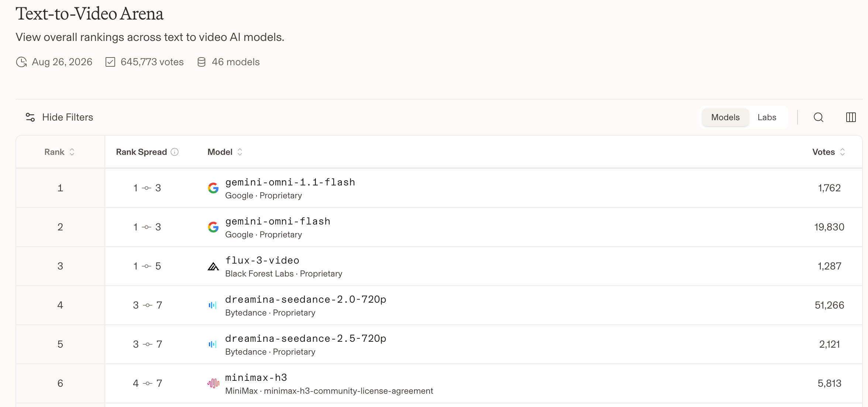Open the minimax-h3 model link
Viewport: 868px width, 407px height.
(256, 378)
